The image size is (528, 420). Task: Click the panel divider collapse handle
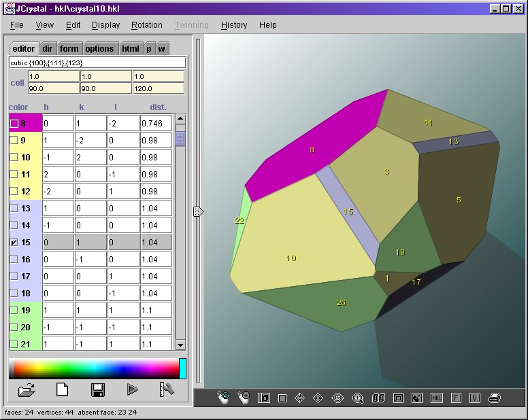point(198,211)
